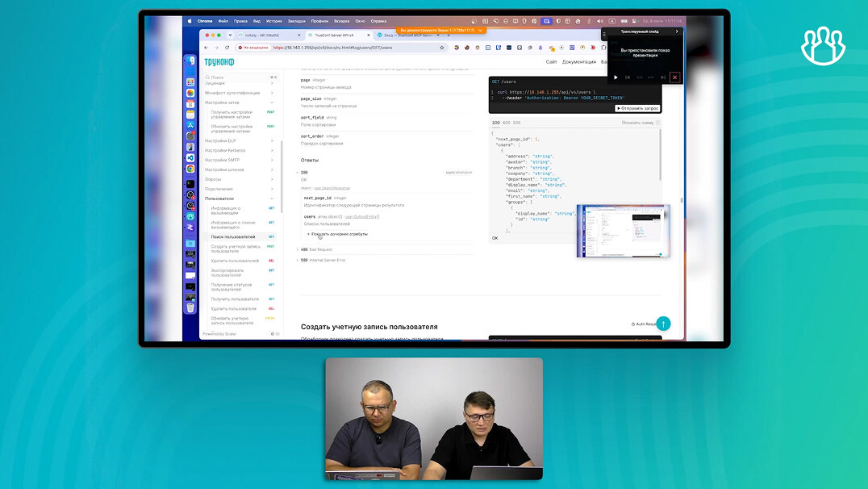The width and height of the screenshot is (868, 489).
Task: Click the highlighted screen sharing menu bar icon
Action: [x=547, y=21]
